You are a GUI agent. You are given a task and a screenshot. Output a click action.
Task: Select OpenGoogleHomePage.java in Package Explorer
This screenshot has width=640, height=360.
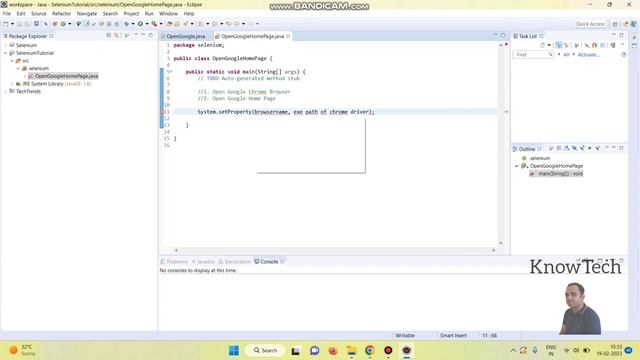[x=66, y=76]
